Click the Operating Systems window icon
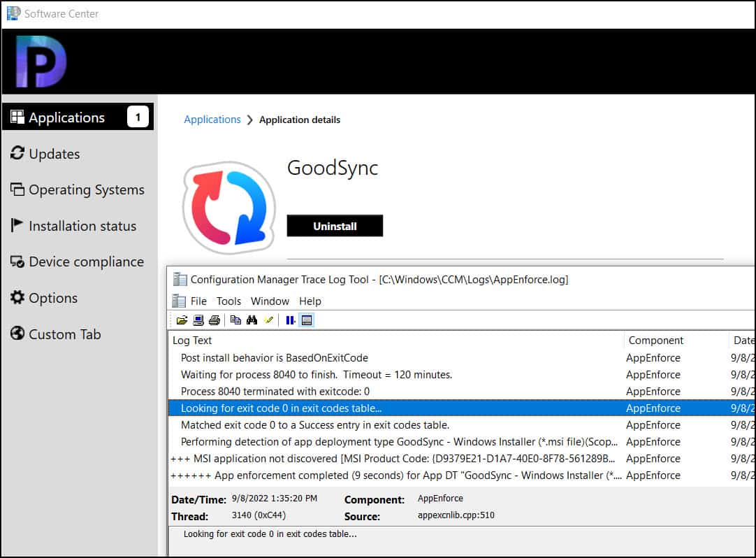The image size is (756, 558). point(17,189)
